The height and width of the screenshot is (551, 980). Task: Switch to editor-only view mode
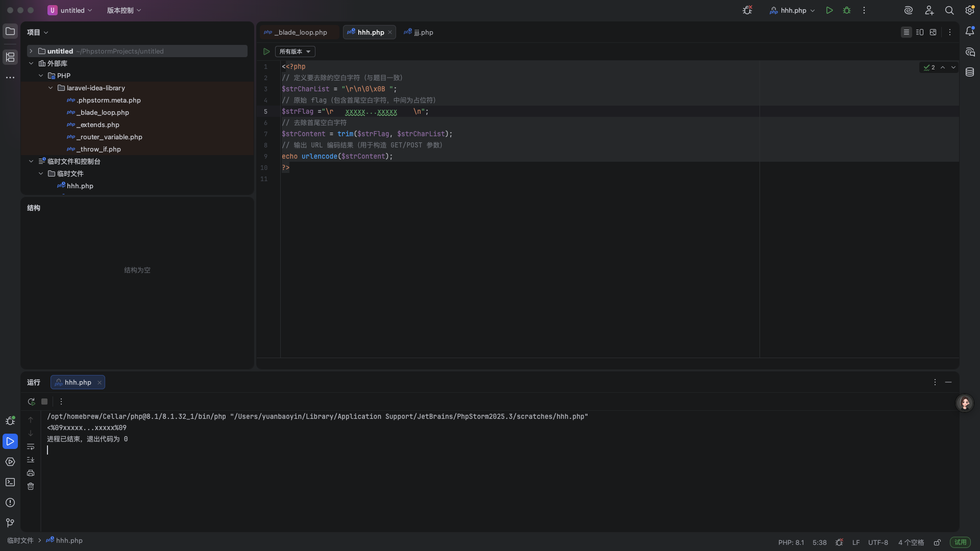(906, 32)
